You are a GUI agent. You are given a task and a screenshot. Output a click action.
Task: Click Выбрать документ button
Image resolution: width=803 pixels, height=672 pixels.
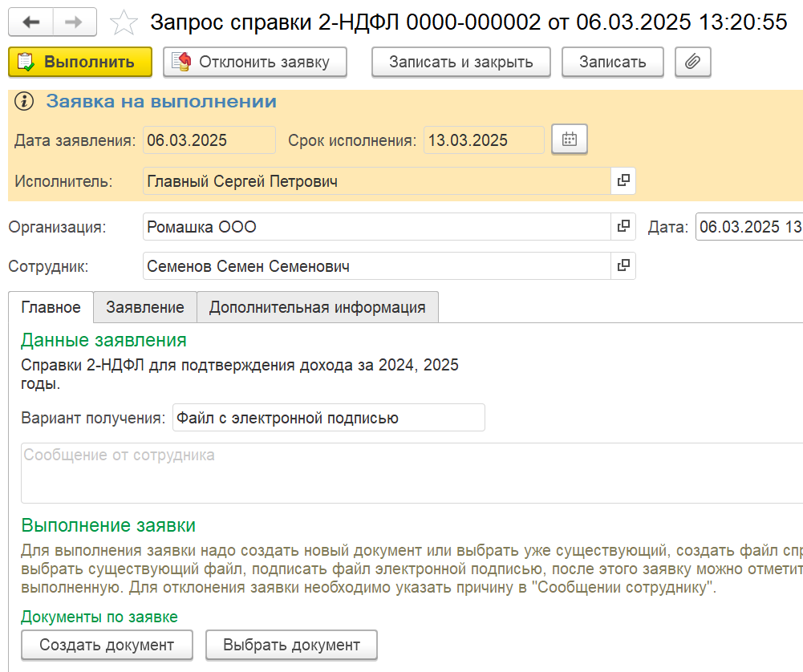[x=291, y=645]
